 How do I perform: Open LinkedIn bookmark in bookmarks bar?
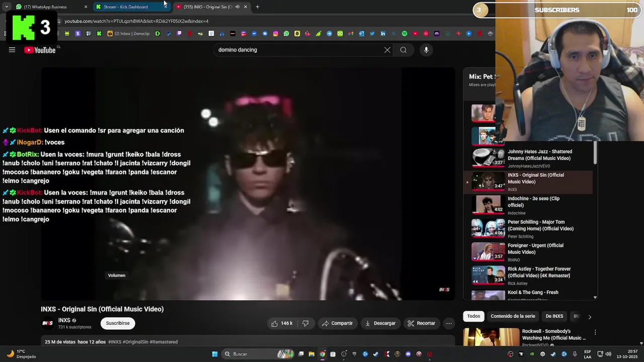(x=383, y=34)
